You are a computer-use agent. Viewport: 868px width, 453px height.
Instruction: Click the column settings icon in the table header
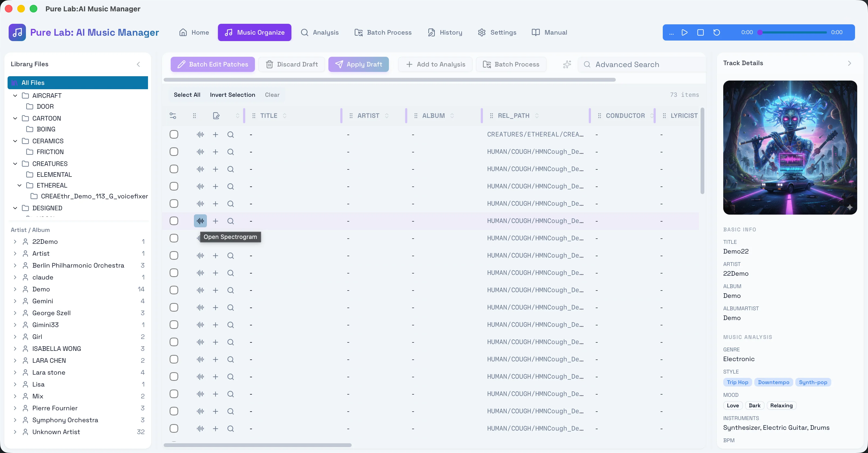click(x=173, y=116)
